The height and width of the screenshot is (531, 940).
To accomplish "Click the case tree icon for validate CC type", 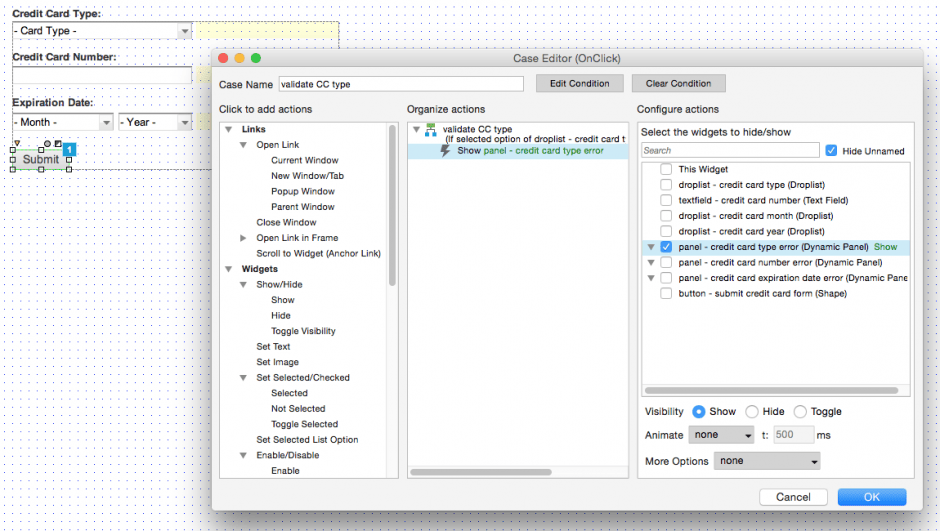I will click(431, 130).
